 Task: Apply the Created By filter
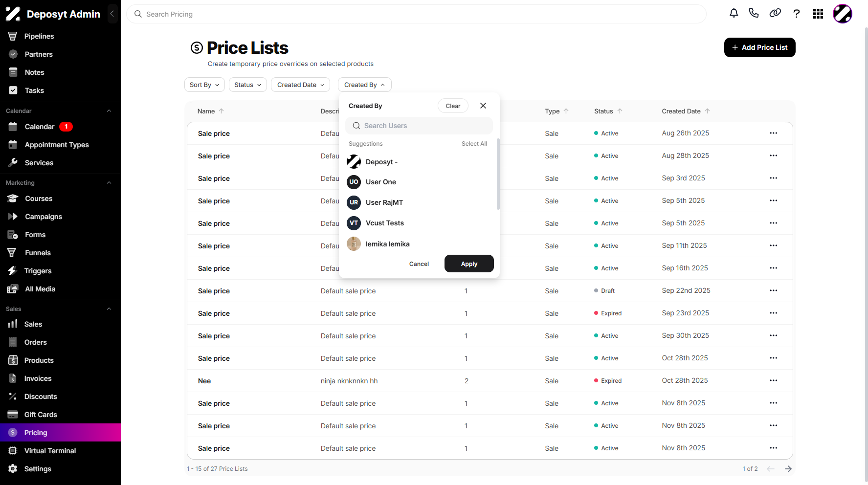469,264
